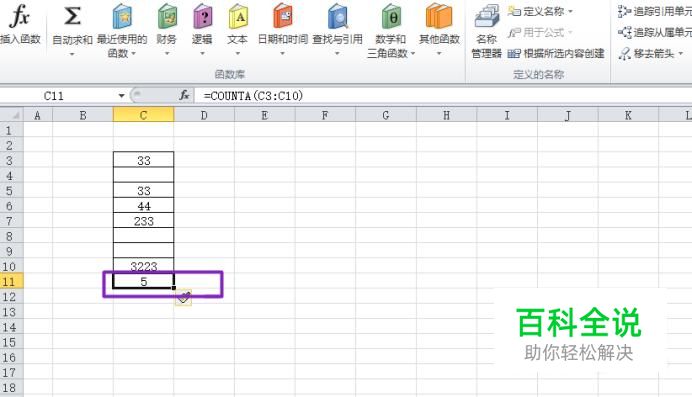Open the Name Manager (名称管理器)
Viewport: 692px width, 397px height.
[486, 31]
